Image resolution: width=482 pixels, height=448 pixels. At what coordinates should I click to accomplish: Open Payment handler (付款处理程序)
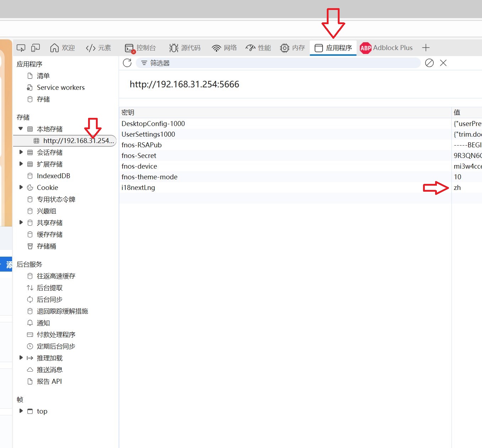pyautogui.click(x=56, y=335)
